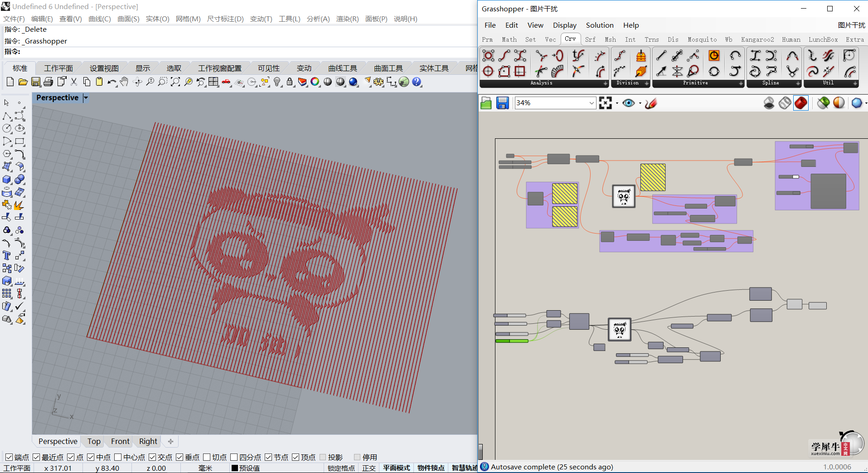Save the Rhino model with the floppy icon
This screenshot has height=473, width=868.
click(x=36, y=82)
